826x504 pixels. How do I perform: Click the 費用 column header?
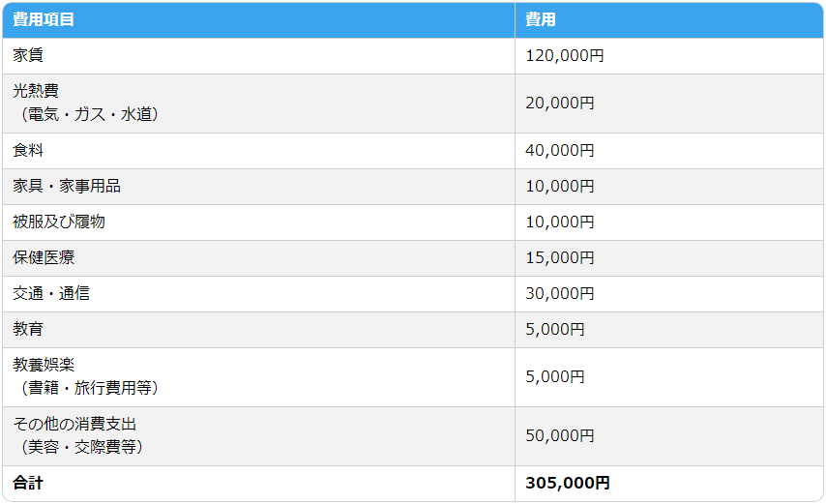click(x=541, y=19)
